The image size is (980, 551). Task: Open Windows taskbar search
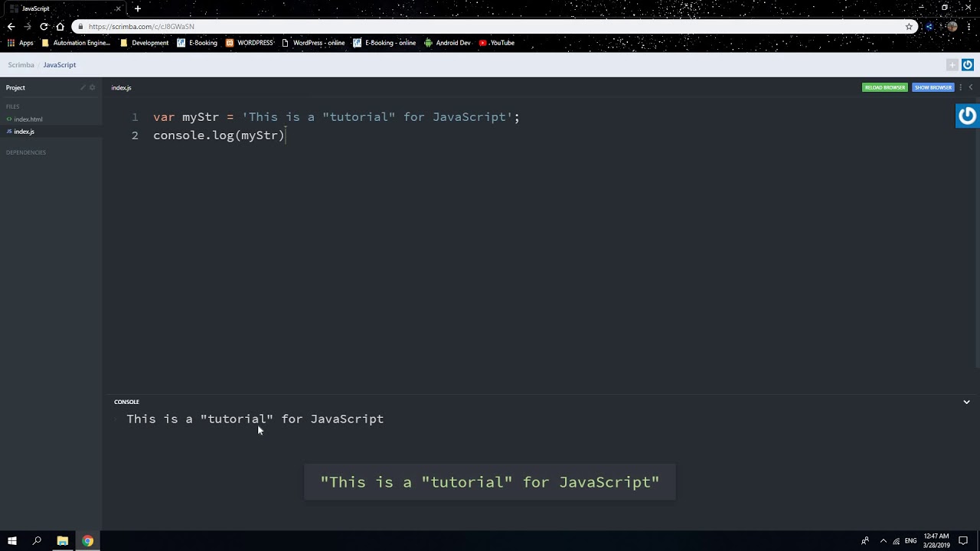click(37, 541)
